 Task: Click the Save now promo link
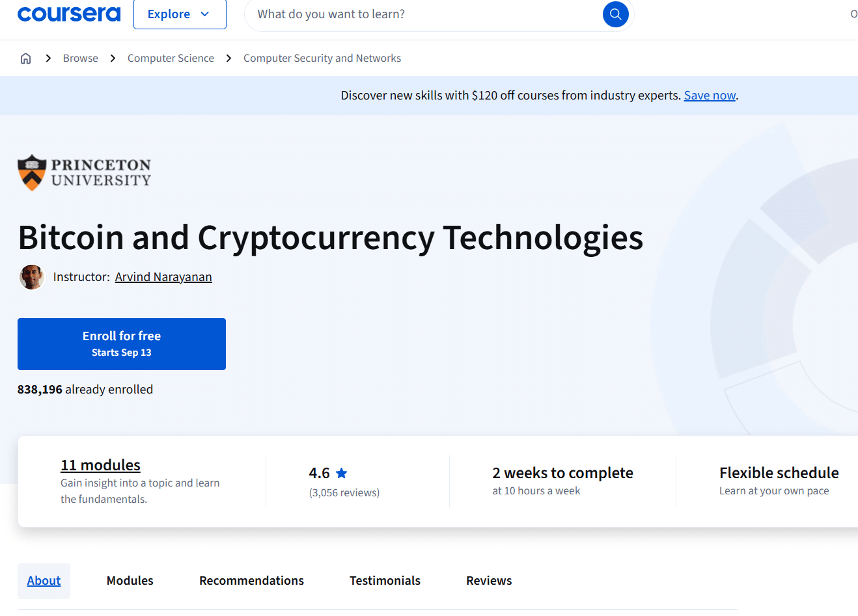[710, 96]
